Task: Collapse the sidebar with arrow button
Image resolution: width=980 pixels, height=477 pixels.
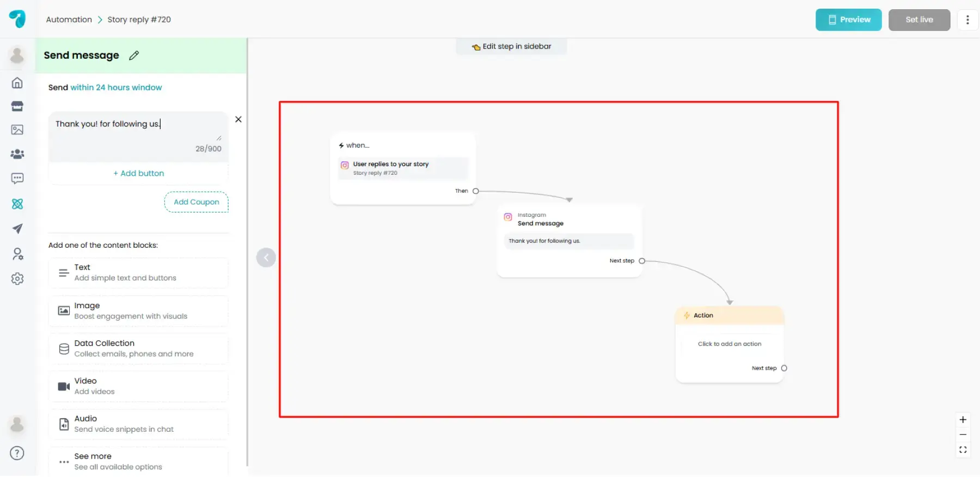Action: pyautogui.click(x=266, y=258)
